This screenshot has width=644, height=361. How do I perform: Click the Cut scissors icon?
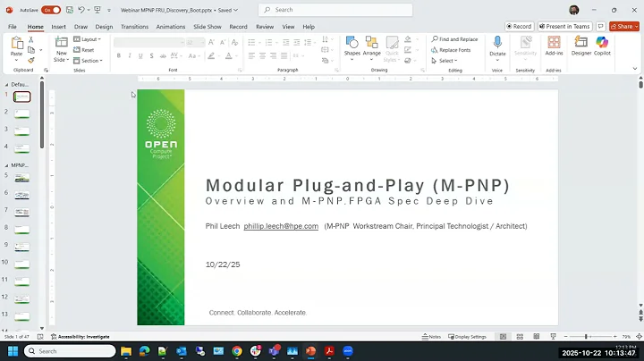pyautogui.click(x=30, y=39)
